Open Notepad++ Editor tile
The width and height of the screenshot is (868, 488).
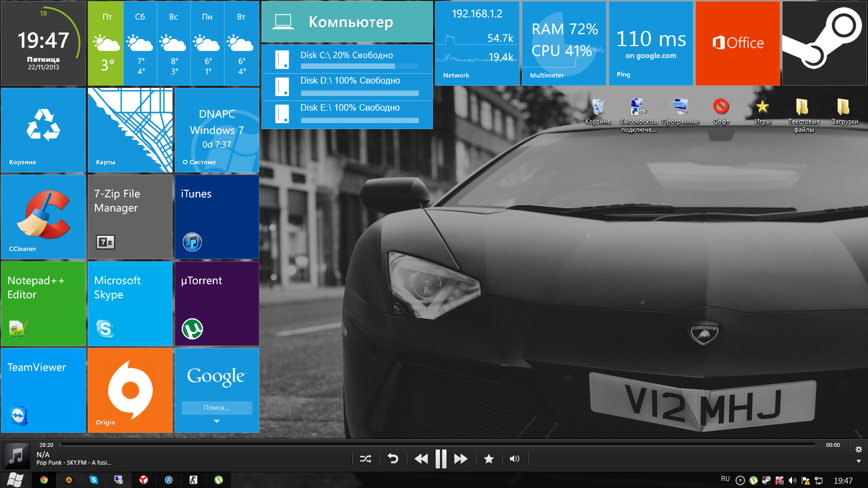(x=43, y=304)
